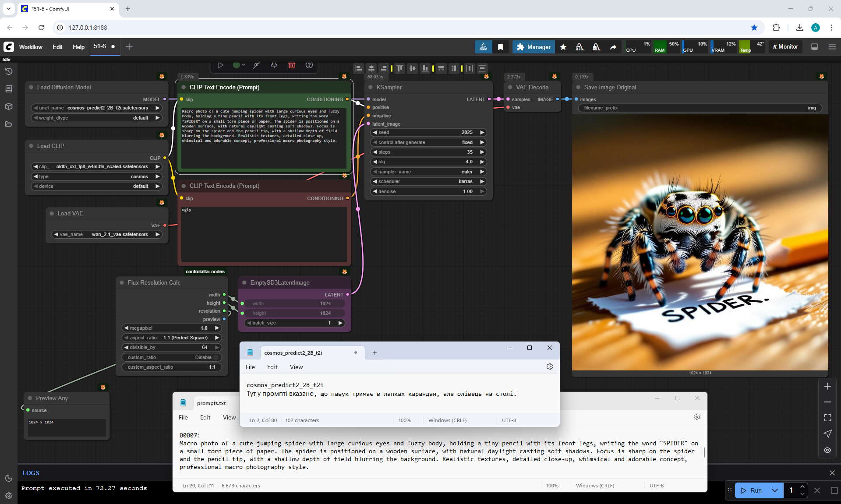Open the scheduler karras dropdown
The width and height of the screenshot is (841, 504).
(x=429, y=181)
